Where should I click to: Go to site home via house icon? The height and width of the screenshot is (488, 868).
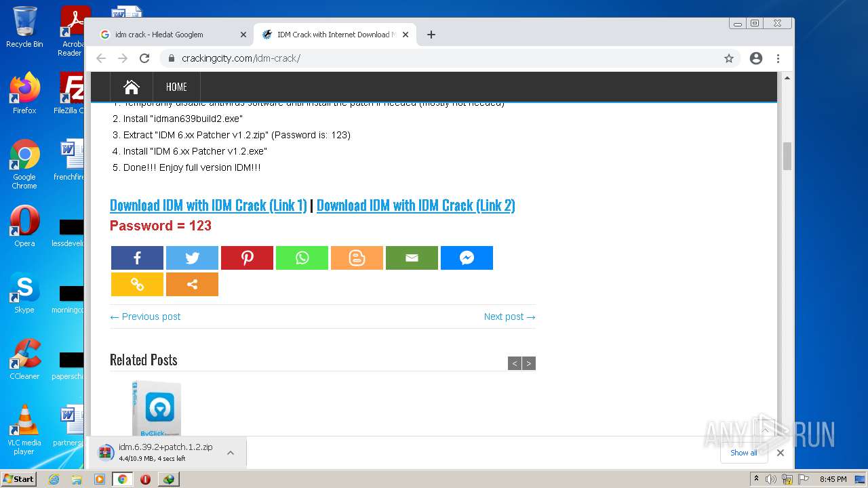click(x=132, y=87)
